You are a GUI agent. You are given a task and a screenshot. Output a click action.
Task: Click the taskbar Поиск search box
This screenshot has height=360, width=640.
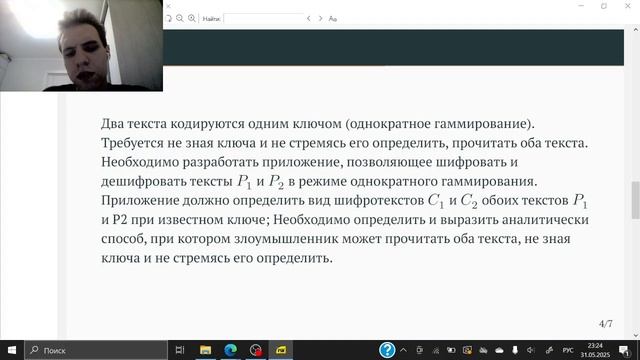click(x=96, y=350)
